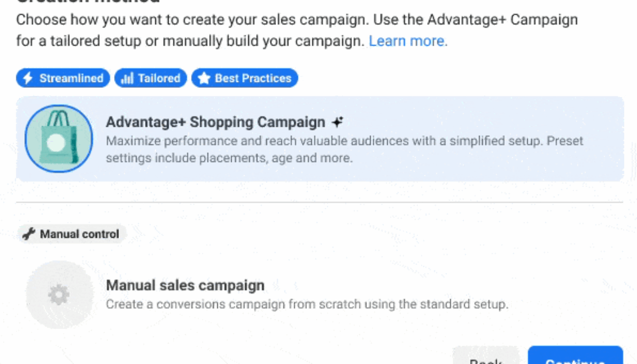Select the shopping bag icon for Advantage+ campaign

(x=58, y=138)
